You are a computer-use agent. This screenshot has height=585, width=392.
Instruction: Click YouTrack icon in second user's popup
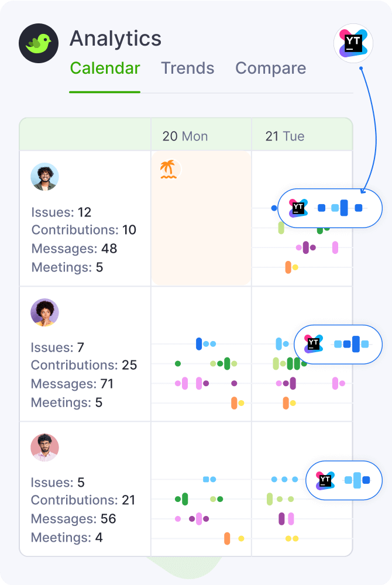coord(314,344)
